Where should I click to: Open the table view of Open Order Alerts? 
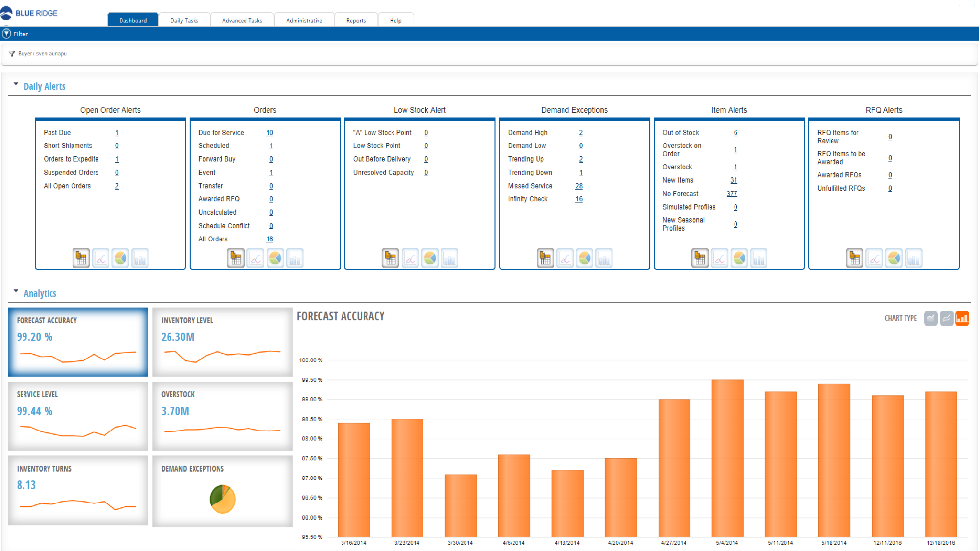click(x=81, y=258)
